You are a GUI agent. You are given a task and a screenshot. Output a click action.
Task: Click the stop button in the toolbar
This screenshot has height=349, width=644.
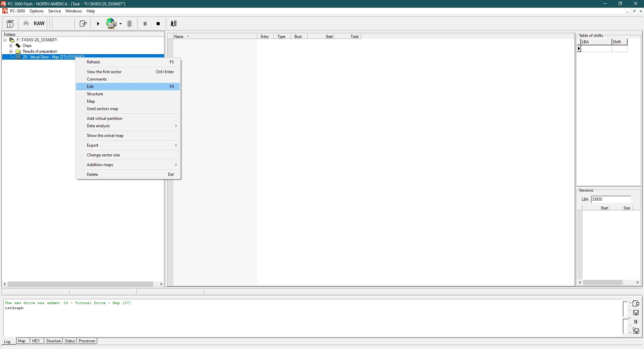[x=158, y=24]
